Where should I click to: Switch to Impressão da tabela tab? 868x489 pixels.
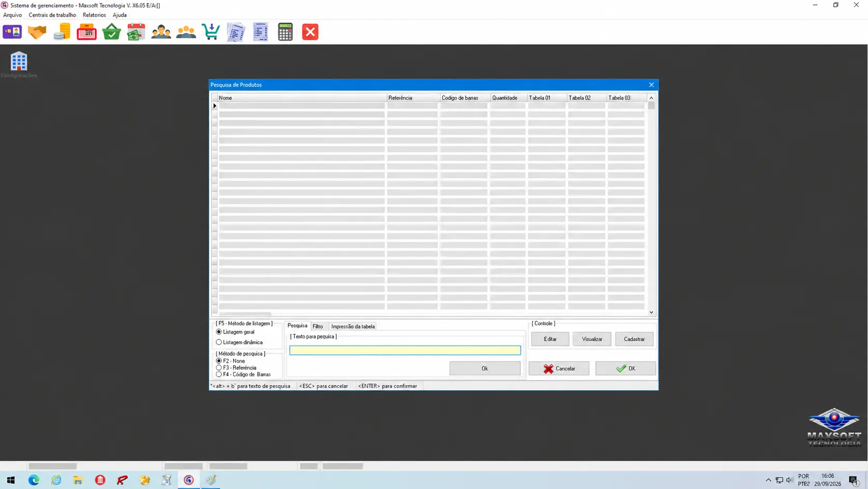353,326
